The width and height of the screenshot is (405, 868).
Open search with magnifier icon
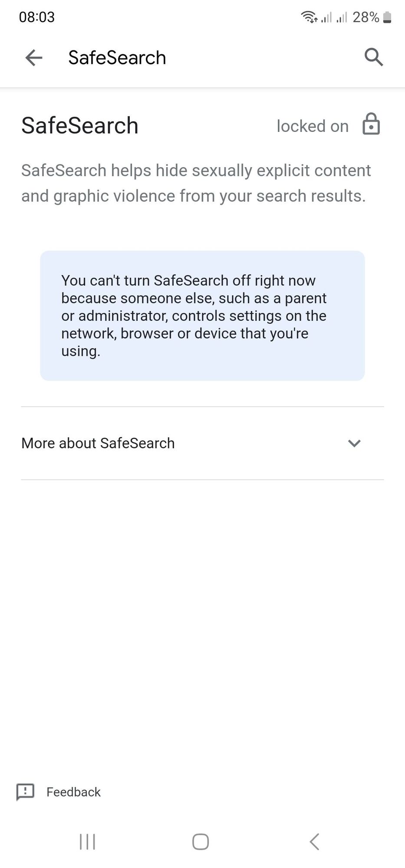point(373,57)
